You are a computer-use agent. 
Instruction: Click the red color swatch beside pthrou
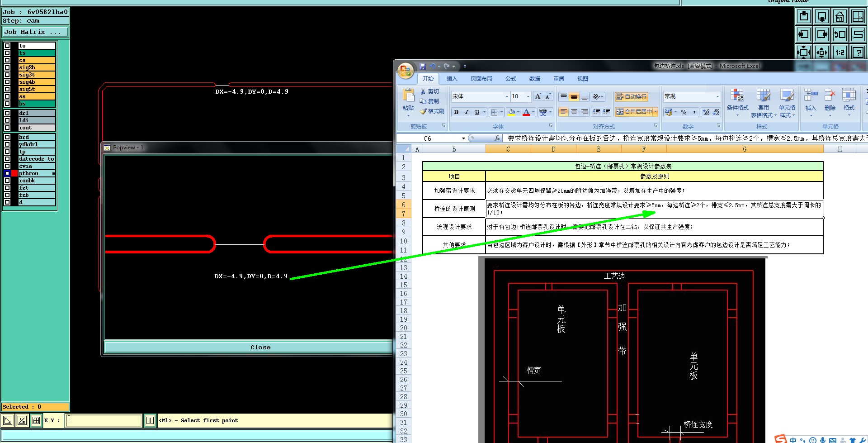pos(14,173)
